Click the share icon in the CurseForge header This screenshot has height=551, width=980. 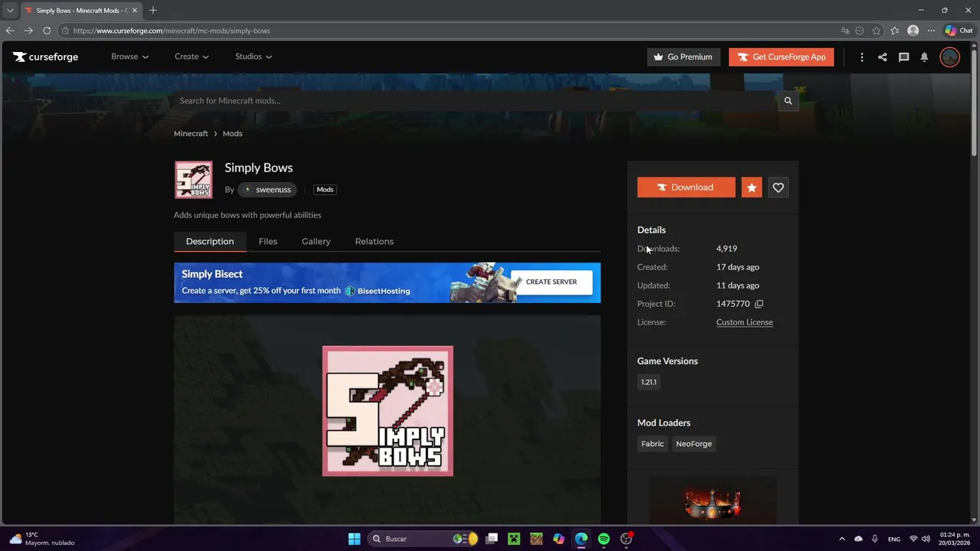pyautogui.click(x=883, y=57)
